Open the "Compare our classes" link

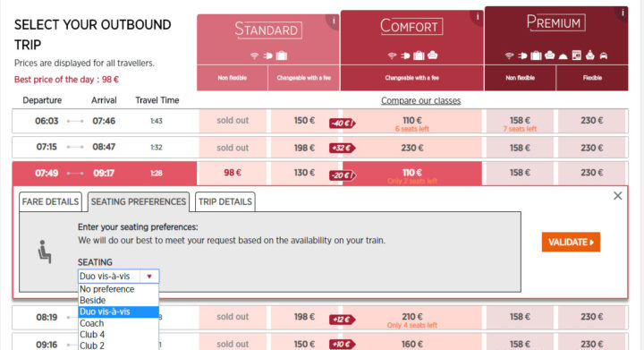tap(420, 100)
